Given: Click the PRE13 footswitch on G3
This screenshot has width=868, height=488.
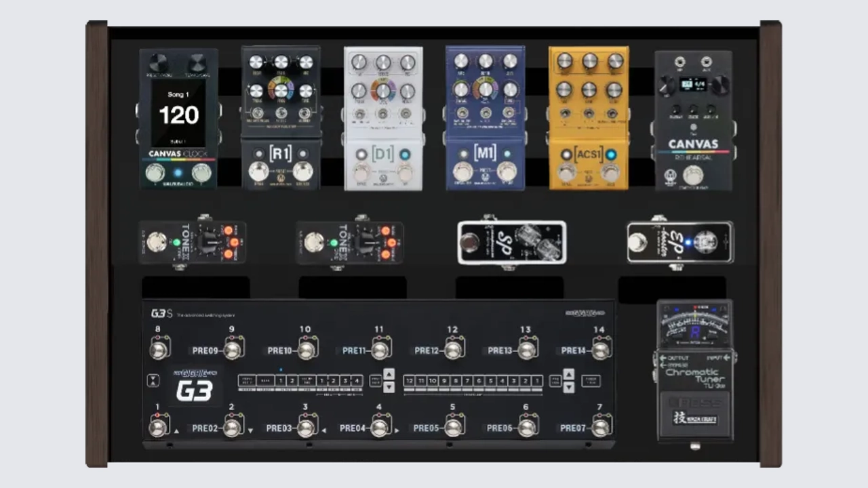Looking at the screenshot, I should click(527, 349).
